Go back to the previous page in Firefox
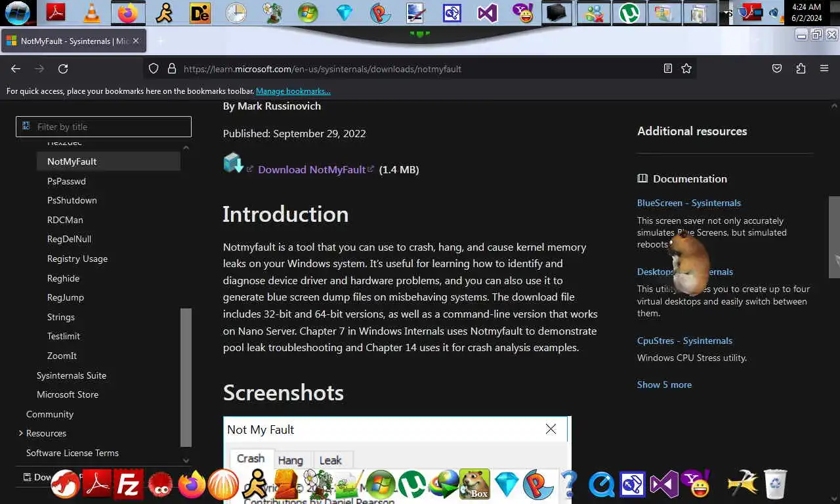This screenshot has height=504, width=840. [x=16, y=68]
